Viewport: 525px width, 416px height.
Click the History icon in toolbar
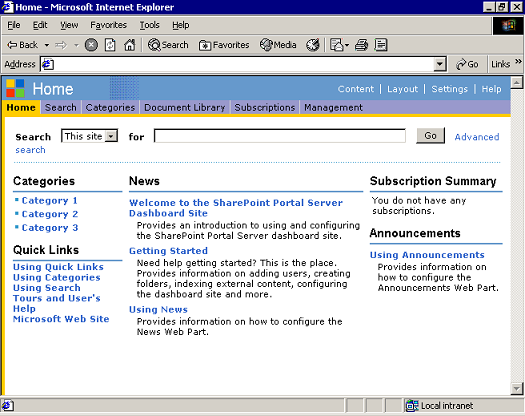tap(313, 45)
